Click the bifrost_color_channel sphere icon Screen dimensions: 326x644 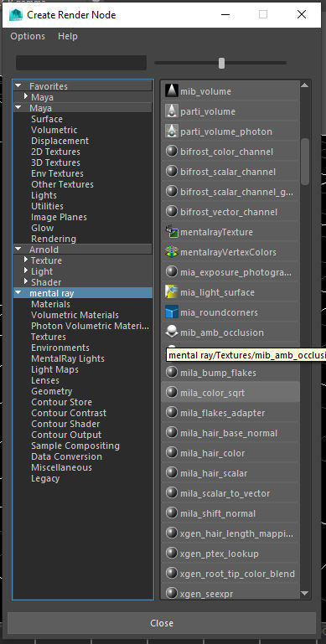pyautogui.click(x=172, y=151)
